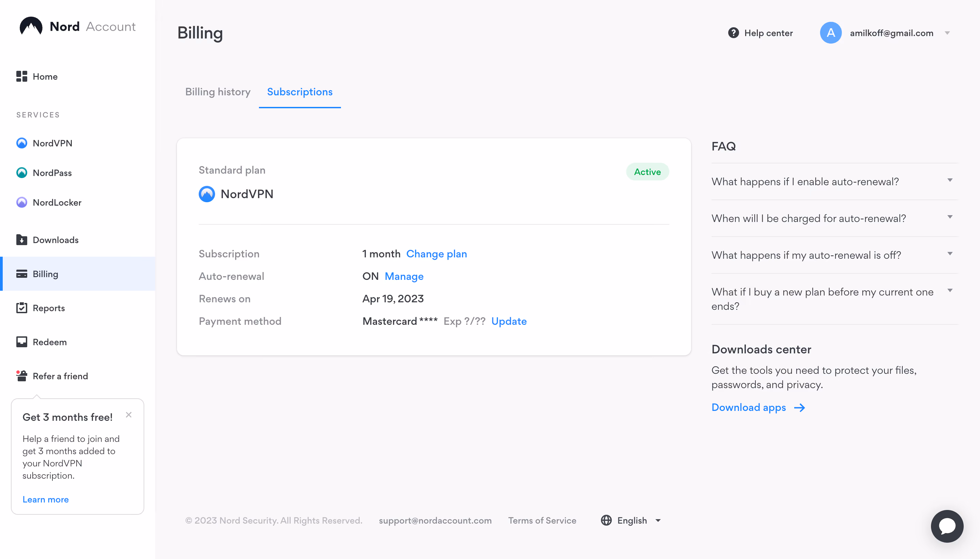Open Home from the sidebar icon
The image size is (980, 559).
pos(22,76)
